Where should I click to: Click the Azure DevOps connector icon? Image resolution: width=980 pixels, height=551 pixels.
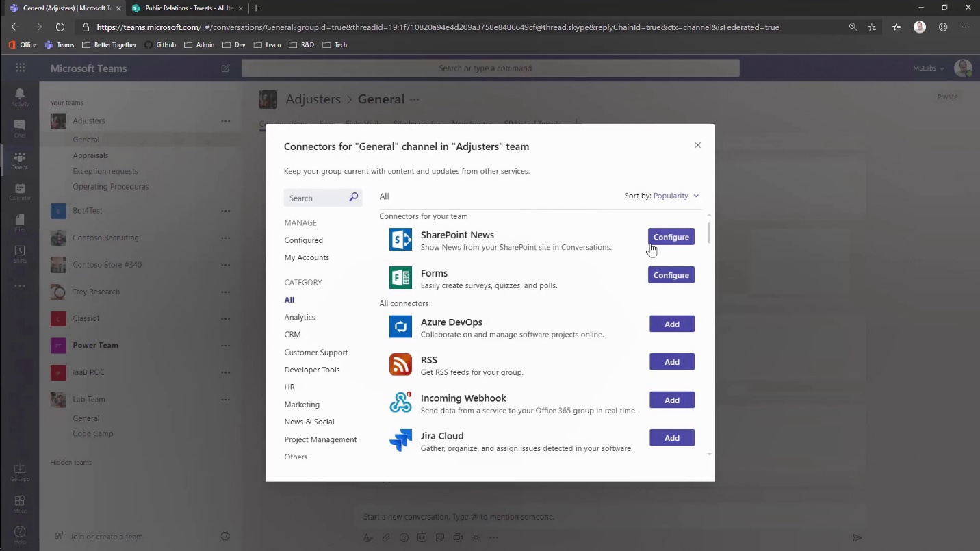tap(400, 326)
